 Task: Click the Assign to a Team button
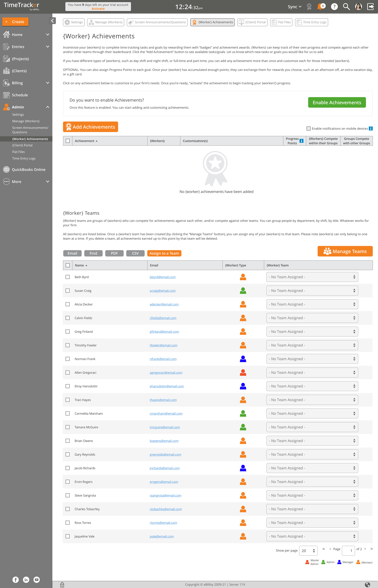tap(164, 253)
